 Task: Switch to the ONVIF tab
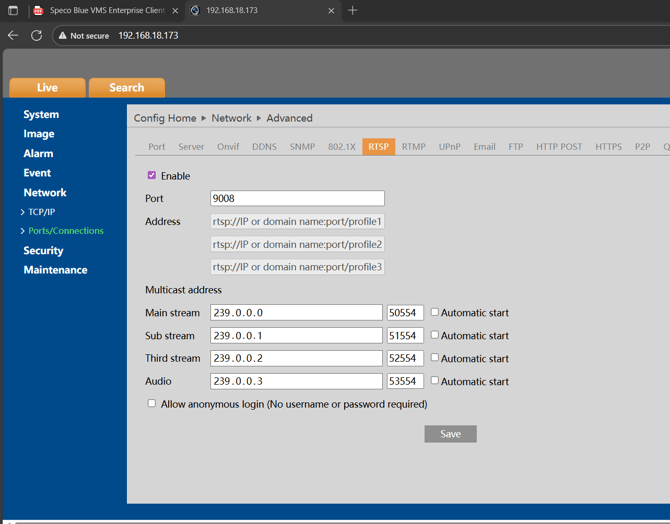[228, 147]
